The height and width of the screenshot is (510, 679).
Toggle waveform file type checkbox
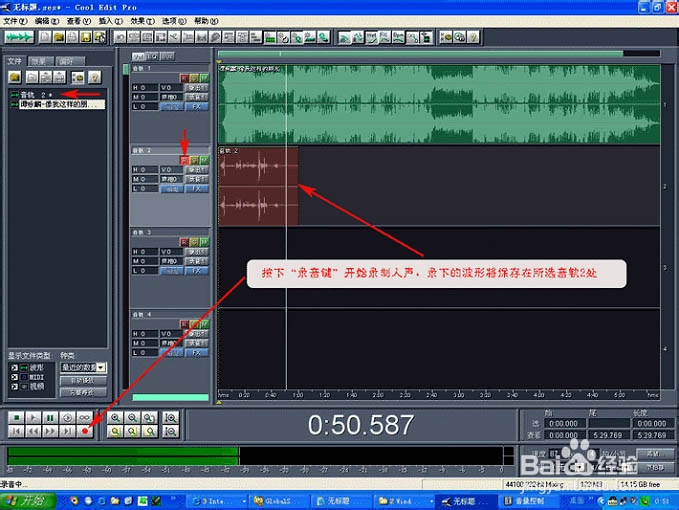click(15, 368)
